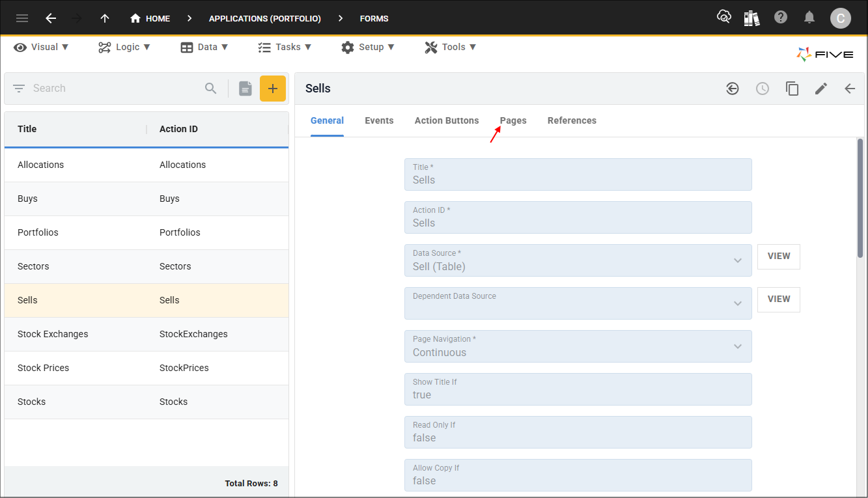Screen dimensions: 868x498
Task: Open the Tasks menu
Action: point(285,47)
